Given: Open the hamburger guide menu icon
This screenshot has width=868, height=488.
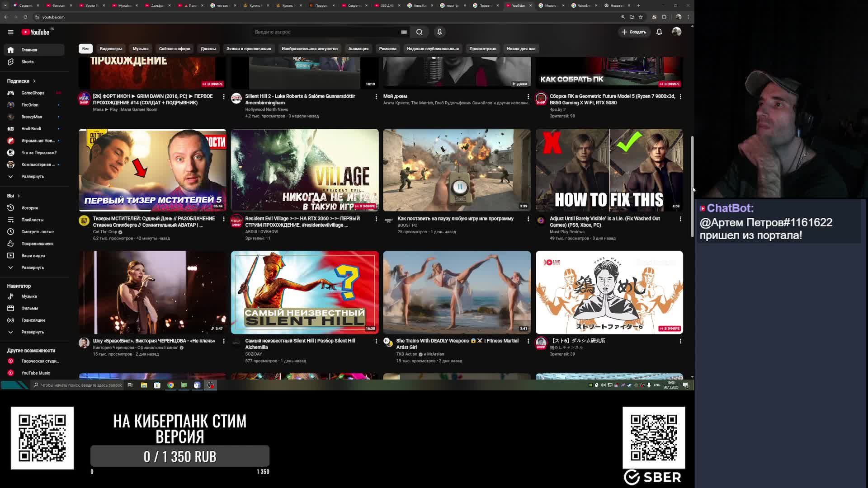Looking at the screenshot, I should click(x=10, y=32).
